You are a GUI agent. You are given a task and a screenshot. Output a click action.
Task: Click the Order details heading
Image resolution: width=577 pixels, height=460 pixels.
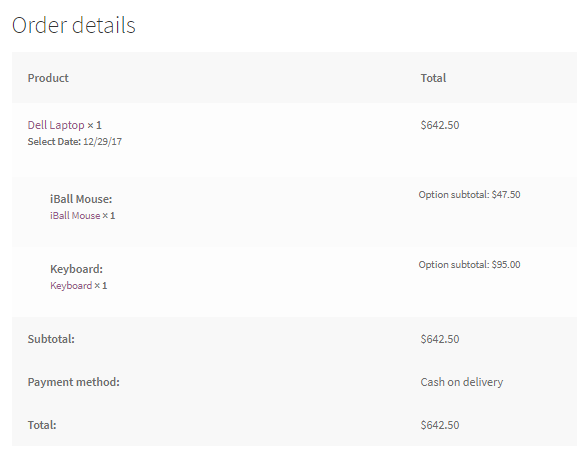point(74,25)
